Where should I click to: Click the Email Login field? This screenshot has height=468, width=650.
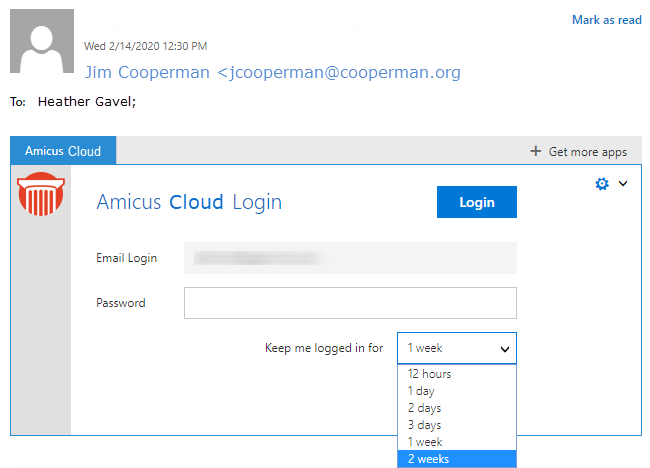pos(350,258)
